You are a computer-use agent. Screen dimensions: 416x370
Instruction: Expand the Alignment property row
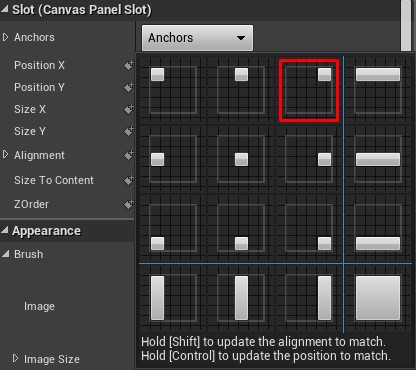5,155
